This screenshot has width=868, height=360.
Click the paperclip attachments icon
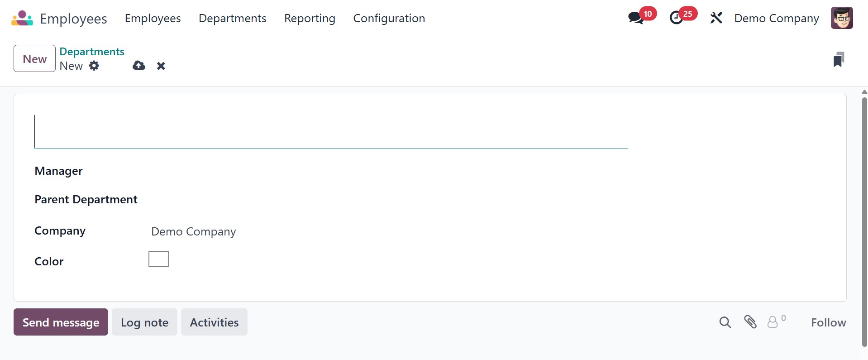[750, 322]
